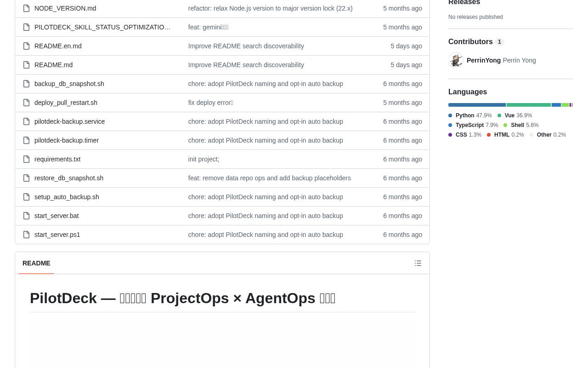The height and width of the screenshot is (368, 588).
Task: Click the HTML 0.2% language link
Action: [505, 135]
